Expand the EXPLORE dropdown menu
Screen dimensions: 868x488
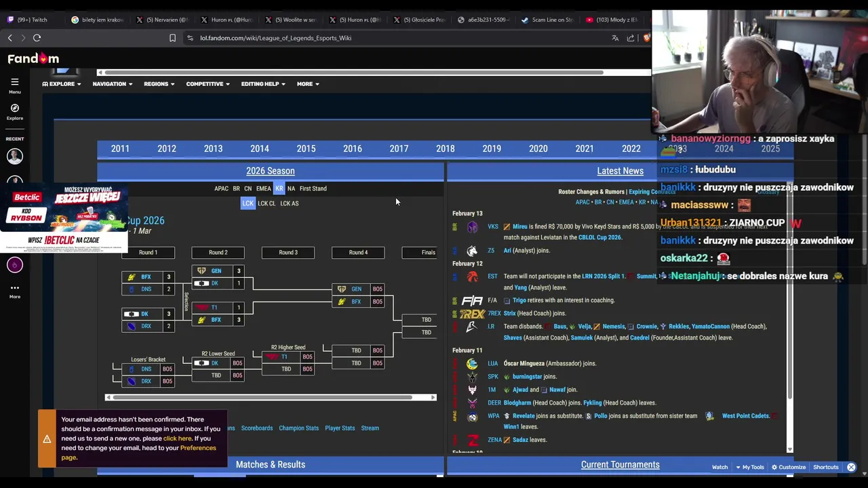pyautogui.click(x=62, y=84)
